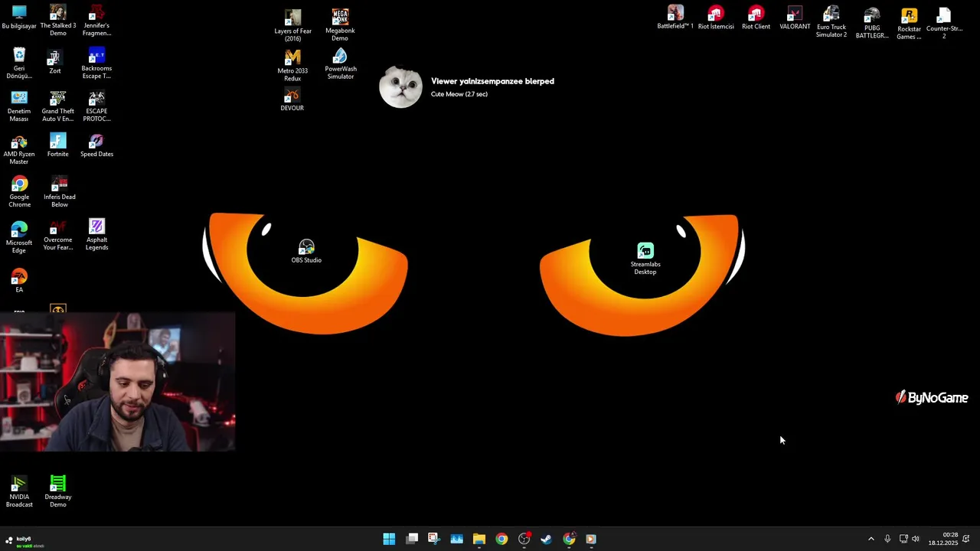Open the Windows Start menu

(389, 539)
